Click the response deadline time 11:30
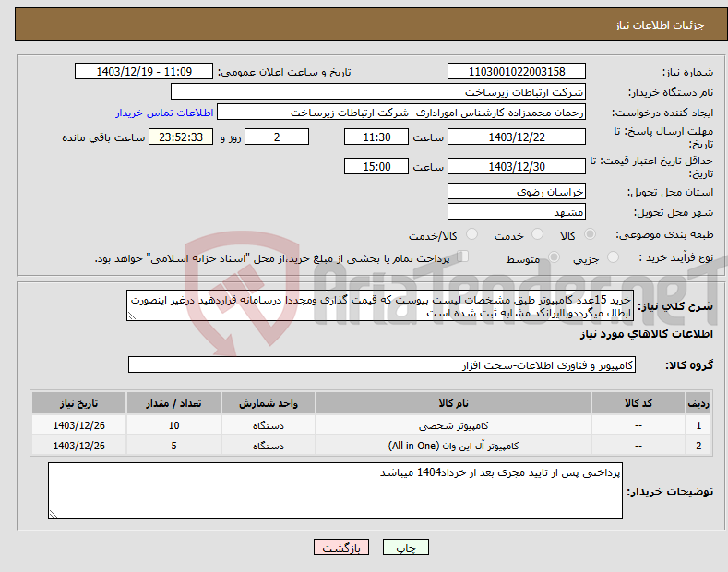The height and width of the screenshot is (572, 728). pos(376,137)
